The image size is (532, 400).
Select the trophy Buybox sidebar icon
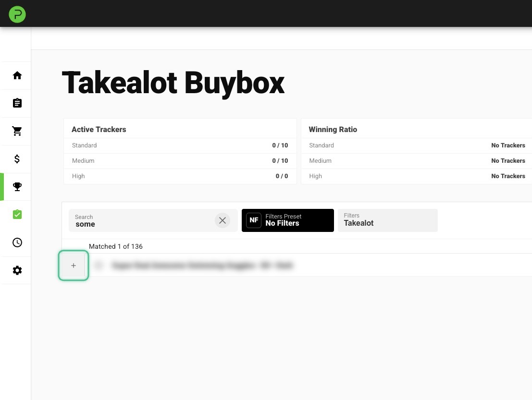point(17,187)
